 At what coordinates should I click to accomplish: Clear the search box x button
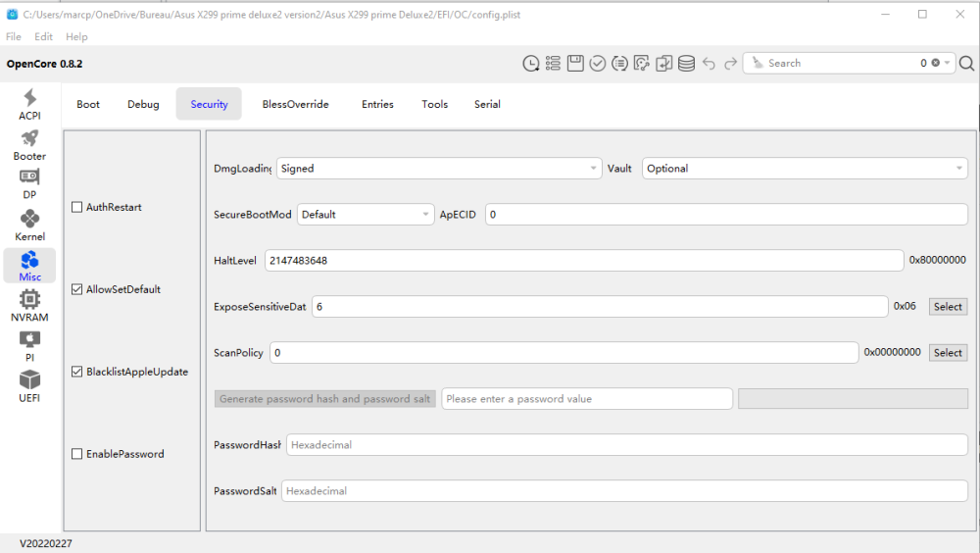(936, 63)
